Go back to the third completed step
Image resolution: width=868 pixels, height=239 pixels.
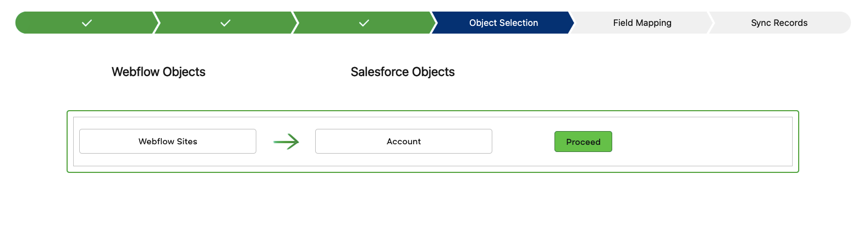tap(364, 23)
